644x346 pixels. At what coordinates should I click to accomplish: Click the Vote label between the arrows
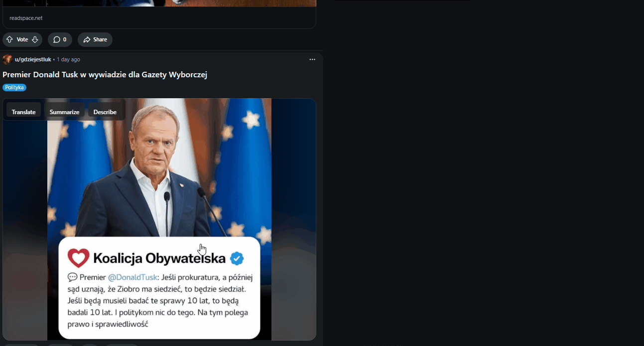(22, 39)
